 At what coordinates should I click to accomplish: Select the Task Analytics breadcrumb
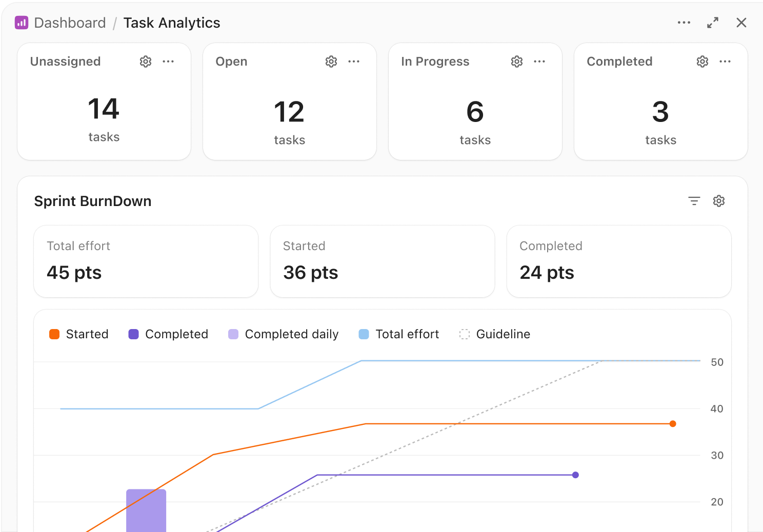pyautogui.click(x=172, y=23)
